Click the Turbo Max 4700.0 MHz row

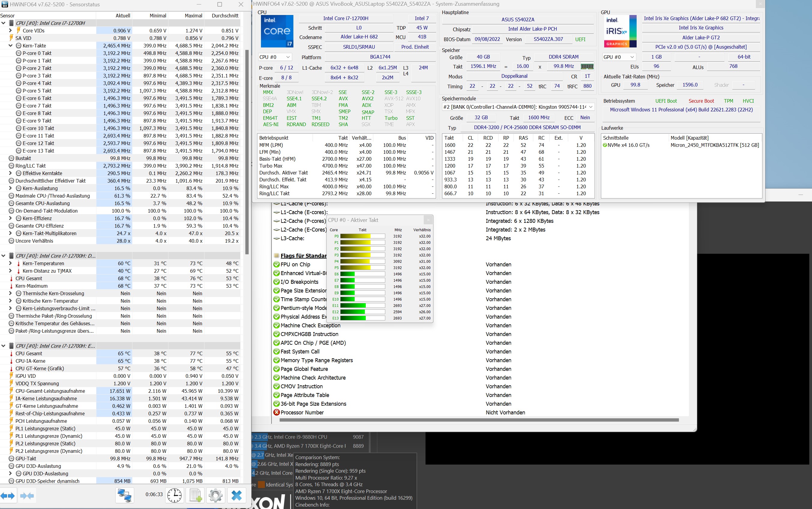346,166
